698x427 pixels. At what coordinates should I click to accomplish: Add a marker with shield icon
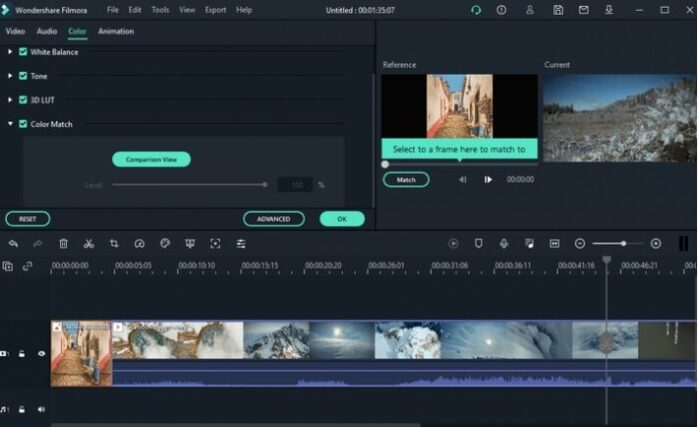(478, 243)
